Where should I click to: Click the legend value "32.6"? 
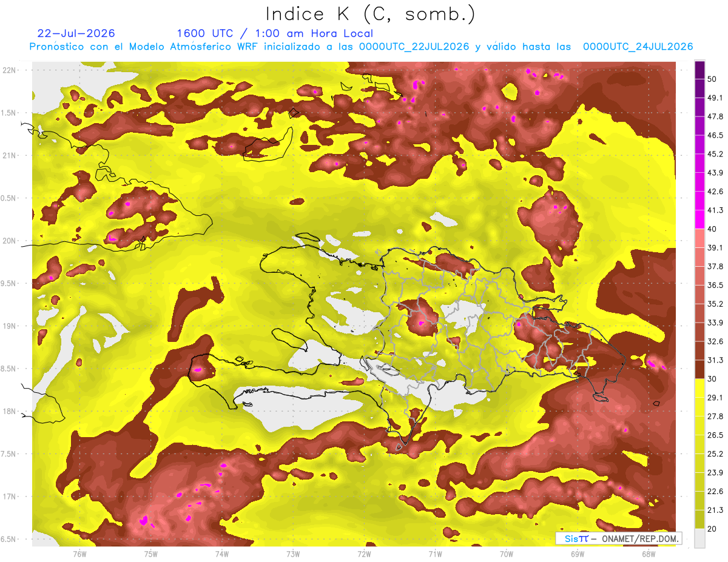point(715,341)
